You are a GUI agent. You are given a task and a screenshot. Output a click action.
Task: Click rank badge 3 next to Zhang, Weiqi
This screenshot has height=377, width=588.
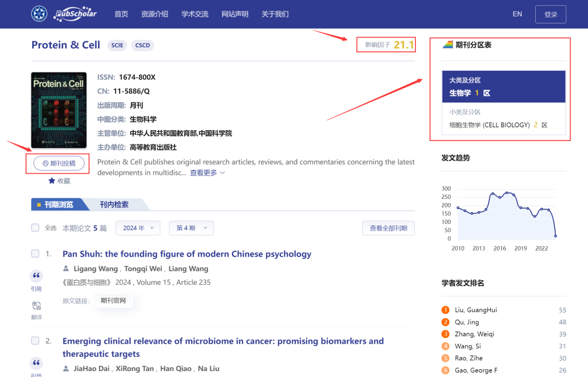[x=445, y=334]
